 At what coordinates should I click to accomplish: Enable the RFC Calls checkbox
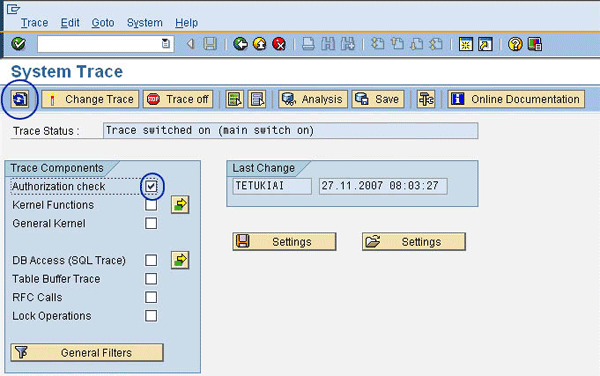(x=151, y=297)
